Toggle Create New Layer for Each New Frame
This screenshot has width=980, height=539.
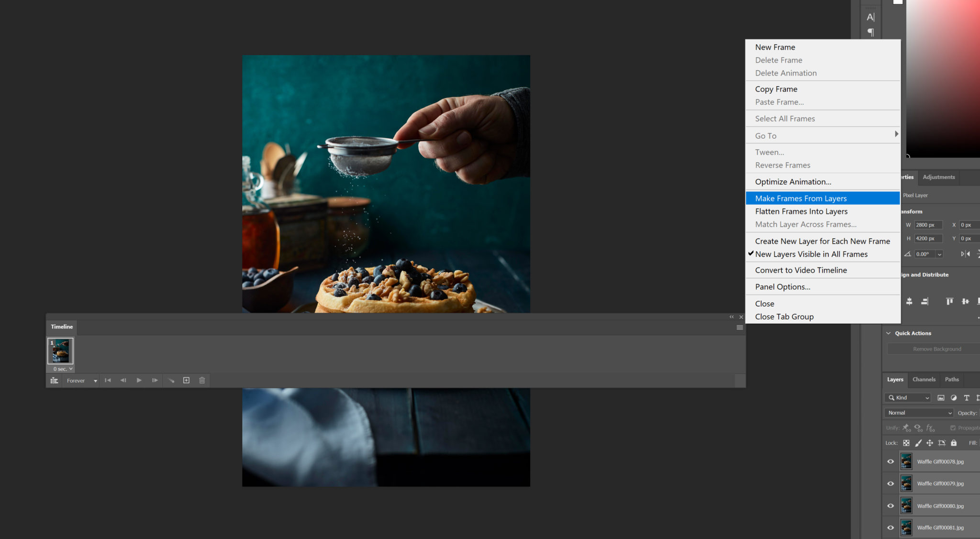(x=823, y=241)
